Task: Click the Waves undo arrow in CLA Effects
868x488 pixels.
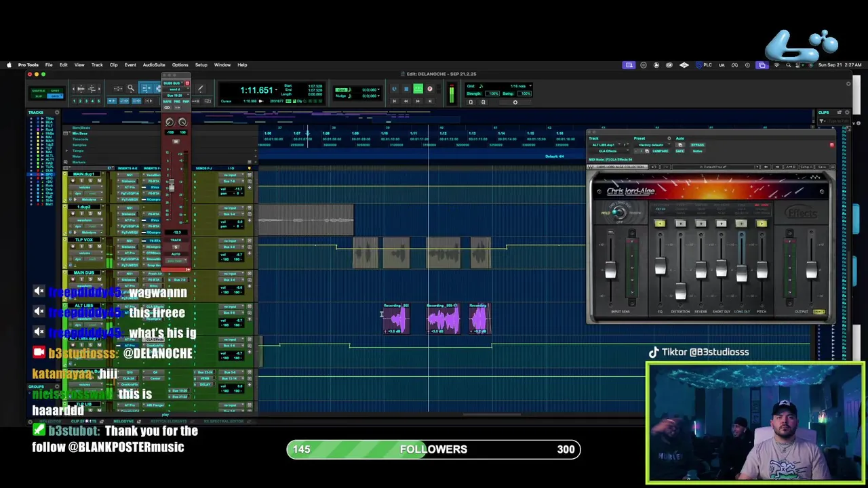Action: tap(654, 167)
